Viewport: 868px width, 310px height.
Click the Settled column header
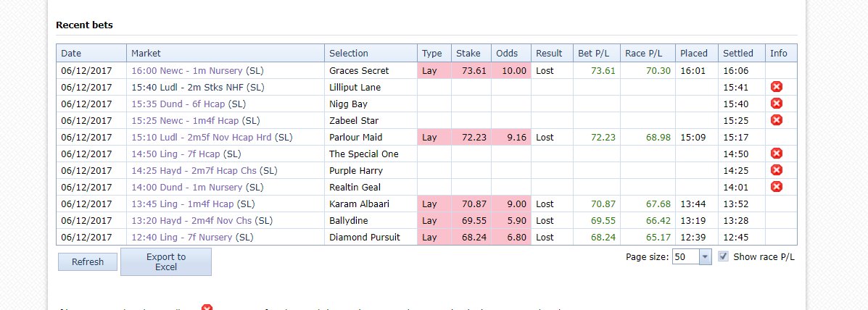coord(742,53)
